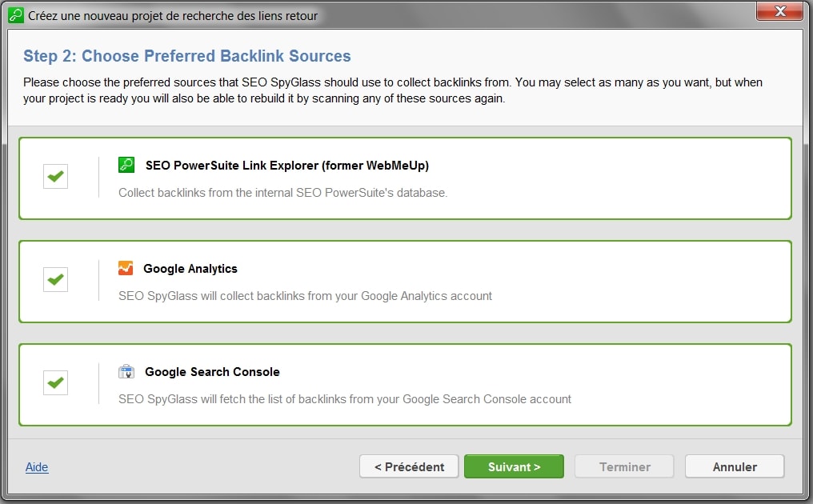The image size is (813, 504).
Task: Click the 'Step 2: Choose Preferred Backlink Sources' heading
Action: [x=187, y=56]
